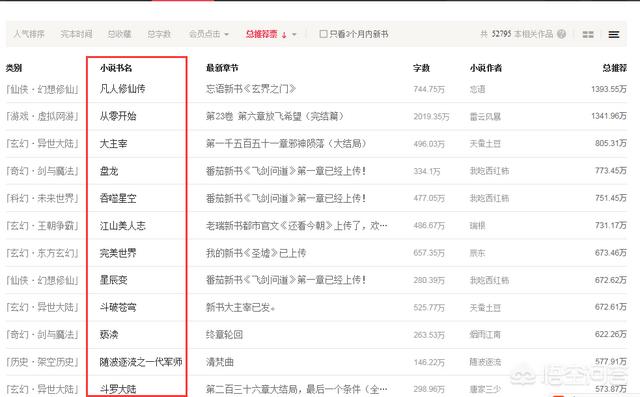Switch to grid view layout icon
Screen dimensions: 640x397
[588, 34]
